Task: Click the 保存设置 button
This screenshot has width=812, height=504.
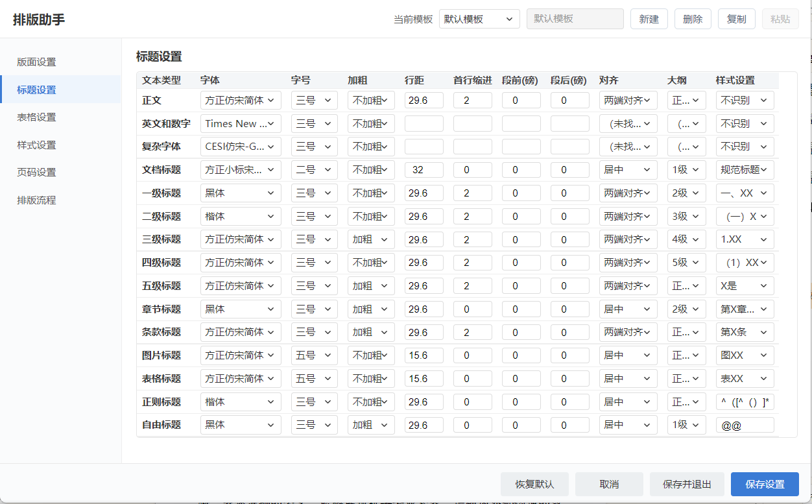Action: point(765,484)
